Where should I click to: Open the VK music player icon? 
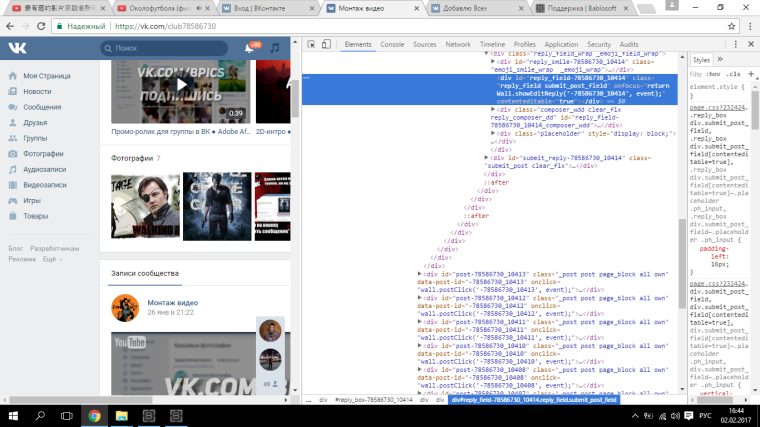[x=273, y=48]
